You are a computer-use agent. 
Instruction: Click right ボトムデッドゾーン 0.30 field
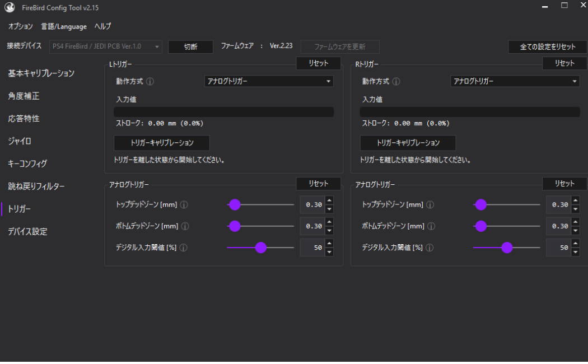(559, 226)
